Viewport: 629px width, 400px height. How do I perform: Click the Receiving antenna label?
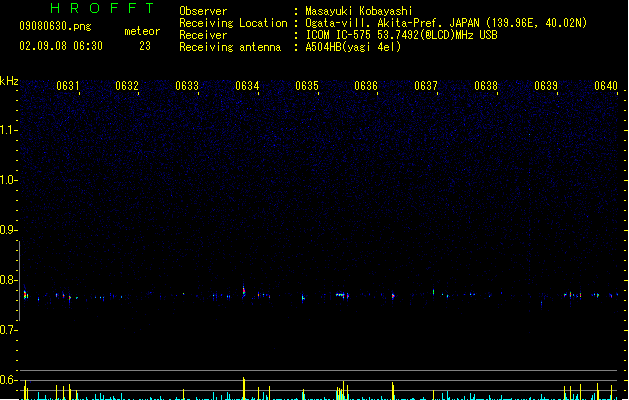[x=230, y=47]
